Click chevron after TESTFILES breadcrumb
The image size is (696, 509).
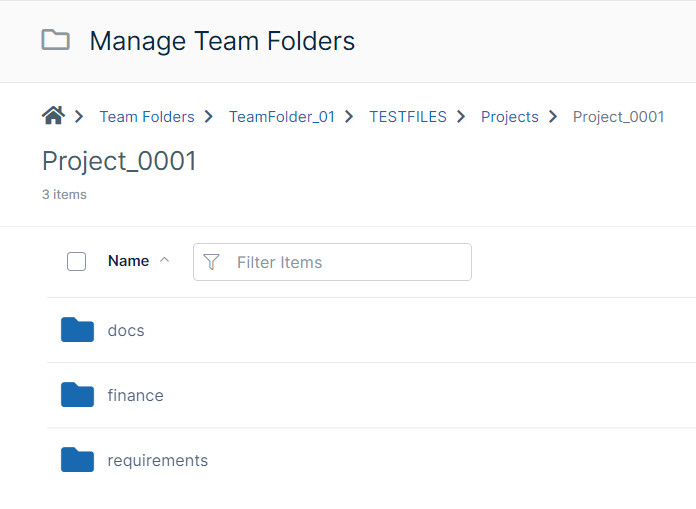coord(461,117)
